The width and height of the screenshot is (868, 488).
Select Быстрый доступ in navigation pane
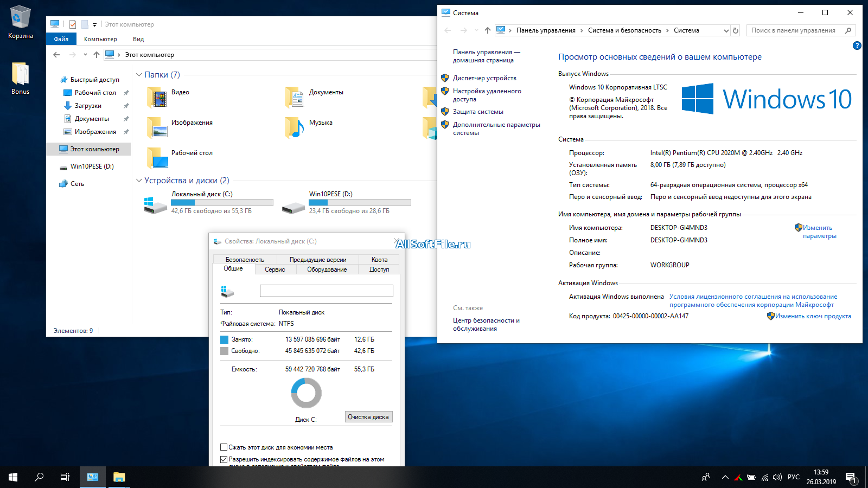click(94, 80)
